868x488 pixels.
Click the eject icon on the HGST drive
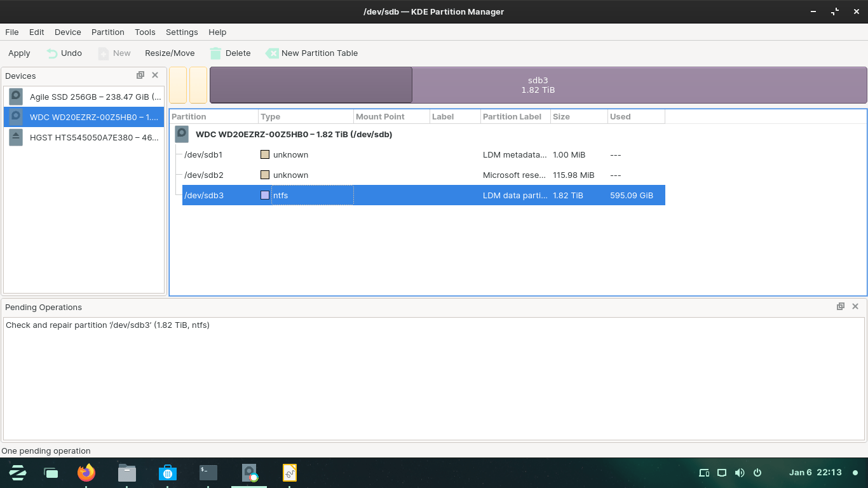click(x=15, y=137)
